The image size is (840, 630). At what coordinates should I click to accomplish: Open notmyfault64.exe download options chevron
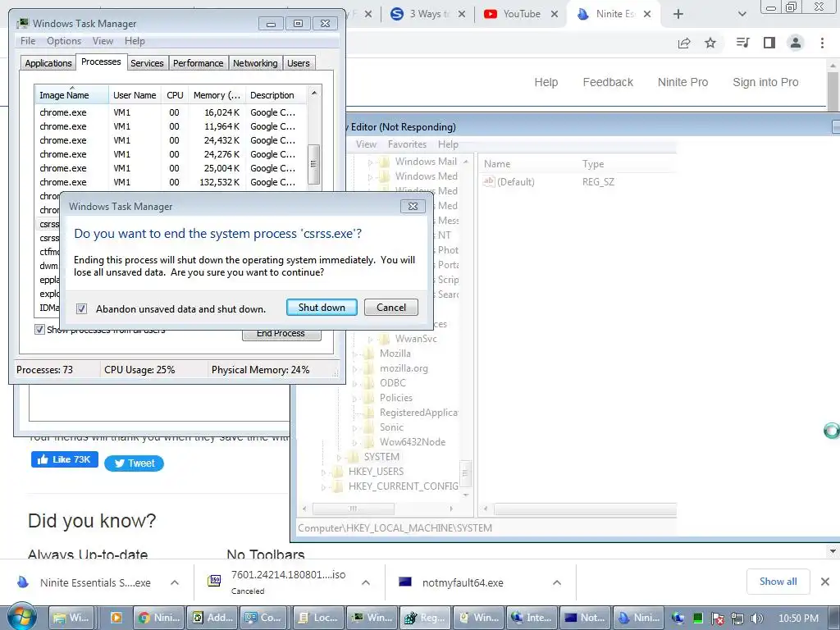pyautogui.click(x=557, y=582)
